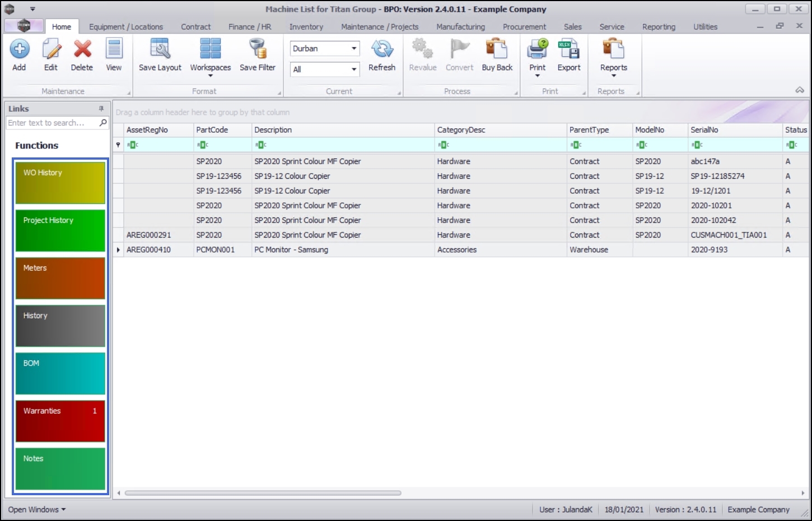Open the application logo menu button
This screenshot has width=812, height=521.
pos(24,26)
